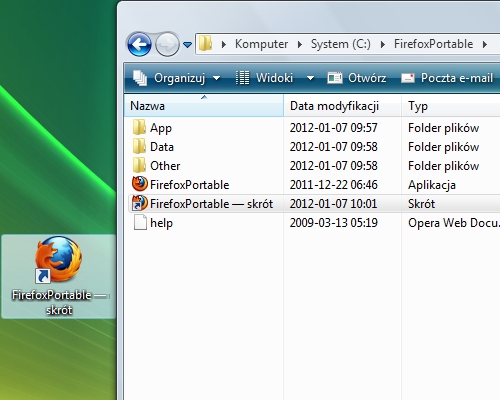Image resolution: width=500 pixels, height=400 pixels.
Task: Click Folder plików type for App
Action: pyautogui.click(x=443, y=128)
